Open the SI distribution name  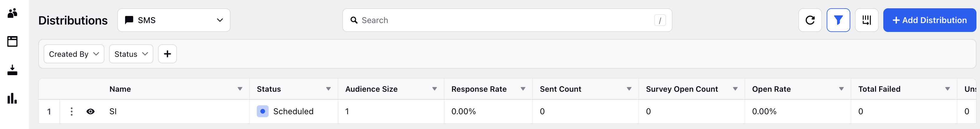pos(113,112)
